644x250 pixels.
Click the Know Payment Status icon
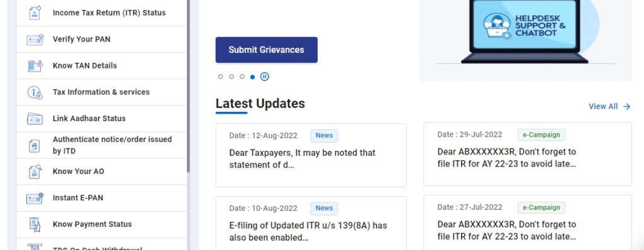click(35, 224)
